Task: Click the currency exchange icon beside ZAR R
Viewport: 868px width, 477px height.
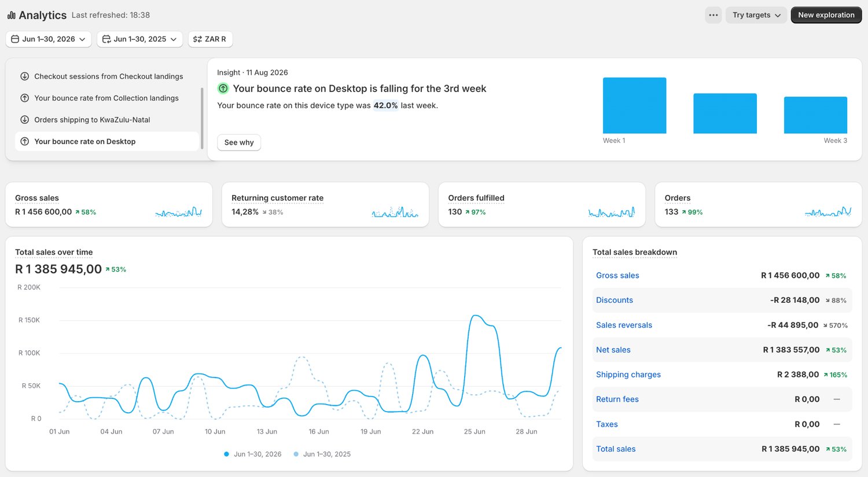Action: 197,39
